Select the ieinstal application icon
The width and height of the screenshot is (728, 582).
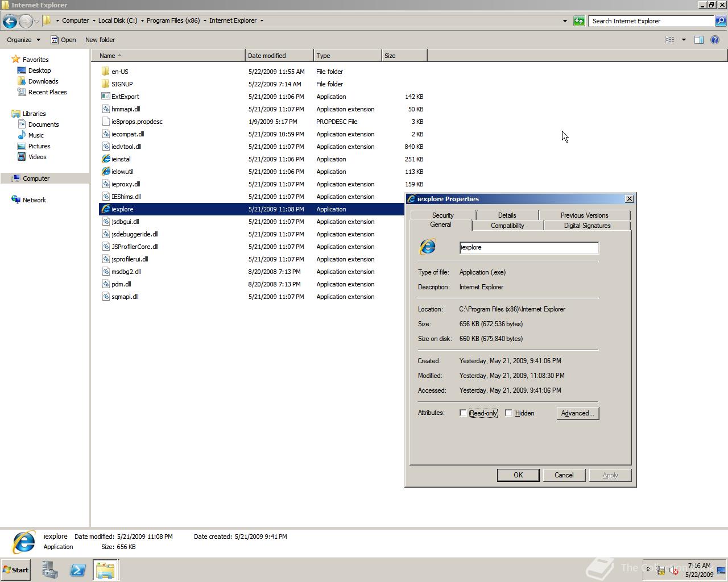pos(106,159)
